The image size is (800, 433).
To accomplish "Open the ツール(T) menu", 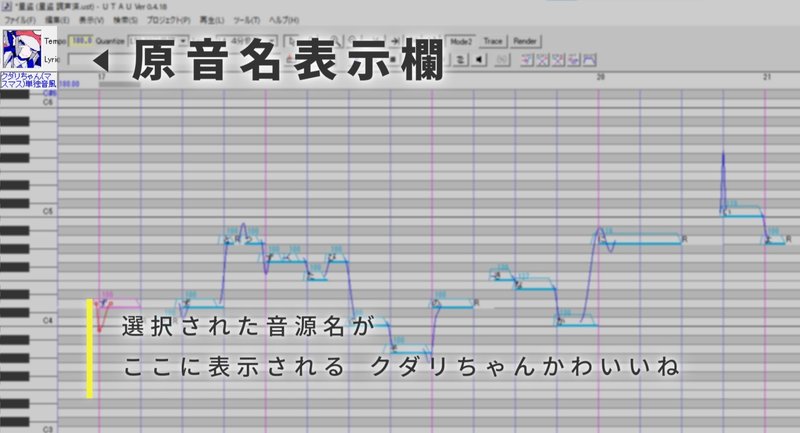I will 246,20.
